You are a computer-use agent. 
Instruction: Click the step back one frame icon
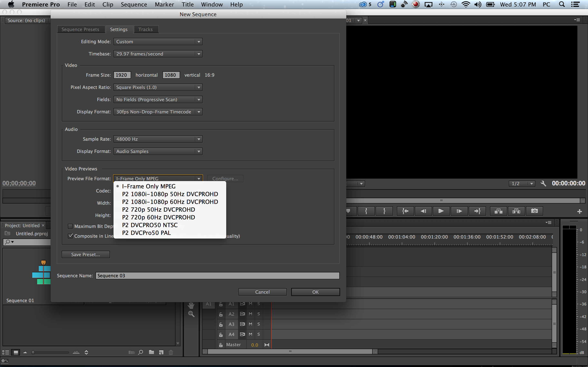click(x=422, y=211)
